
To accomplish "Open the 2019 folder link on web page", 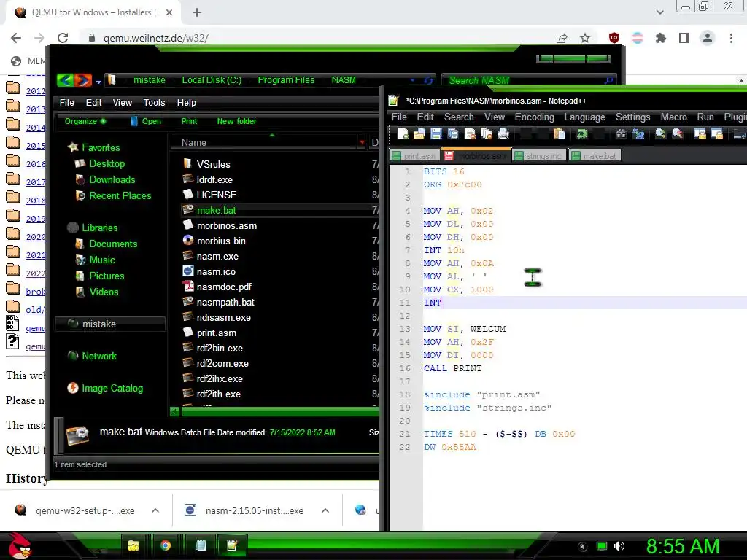I will [x=36, y=219].
